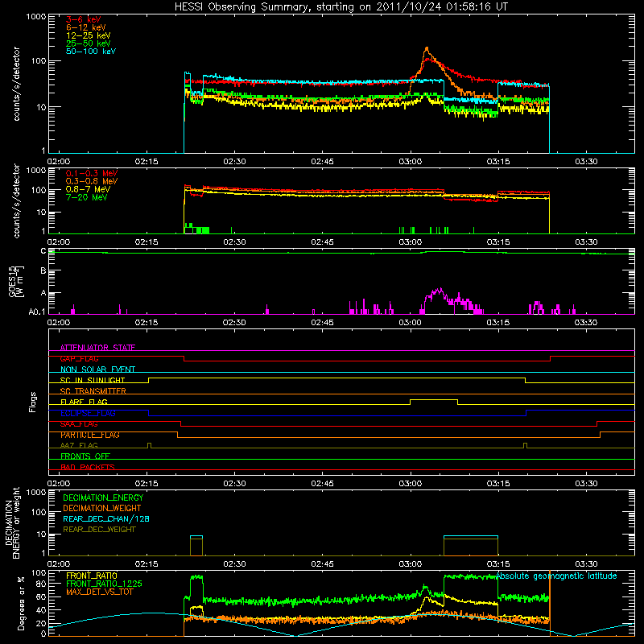Screen dimensions: 644x644
Task: Select the SAA_FLAG label
Action: click(x=79, y=424)
